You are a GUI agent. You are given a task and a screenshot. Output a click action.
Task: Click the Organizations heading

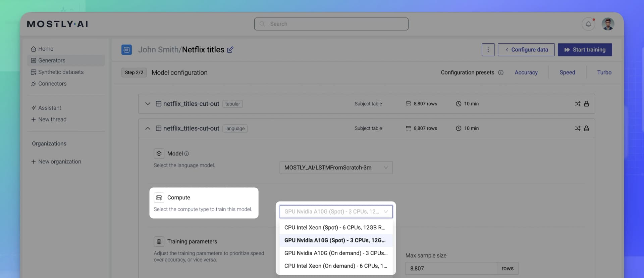(49, 144)
